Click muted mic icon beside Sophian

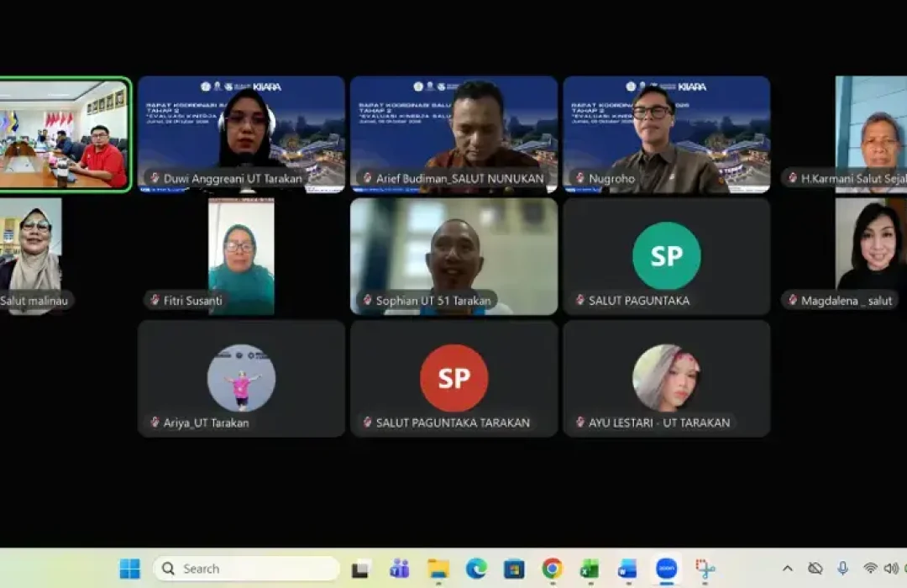(367, 300)
